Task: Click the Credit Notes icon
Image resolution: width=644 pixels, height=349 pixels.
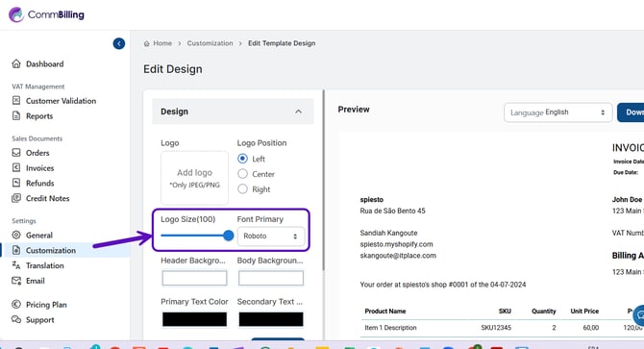Action: tap(16, 198)
